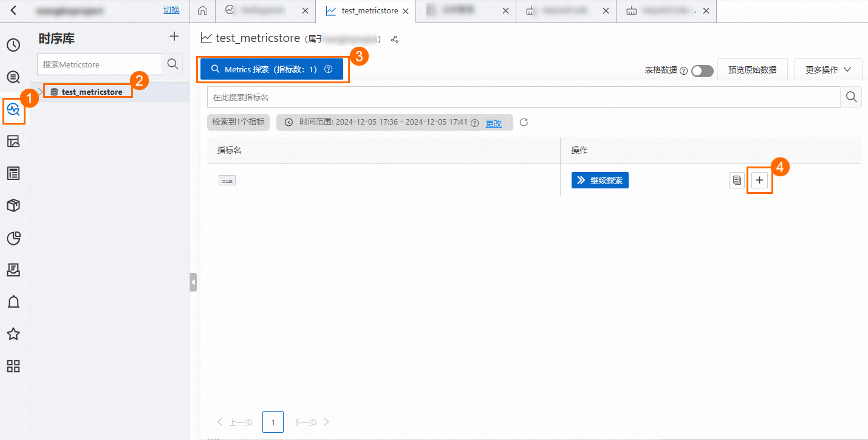
Task: Select test_metricstore in the 时序库 list
Action: (92, 92)
